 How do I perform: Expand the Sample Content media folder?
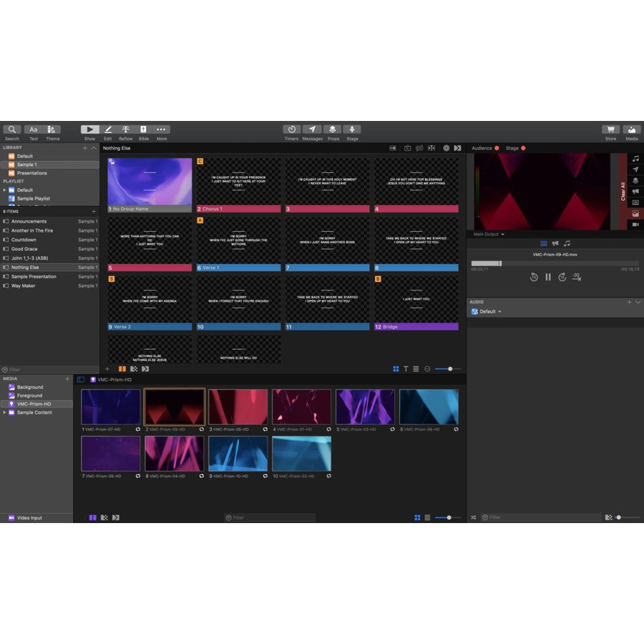pos(5,413)
